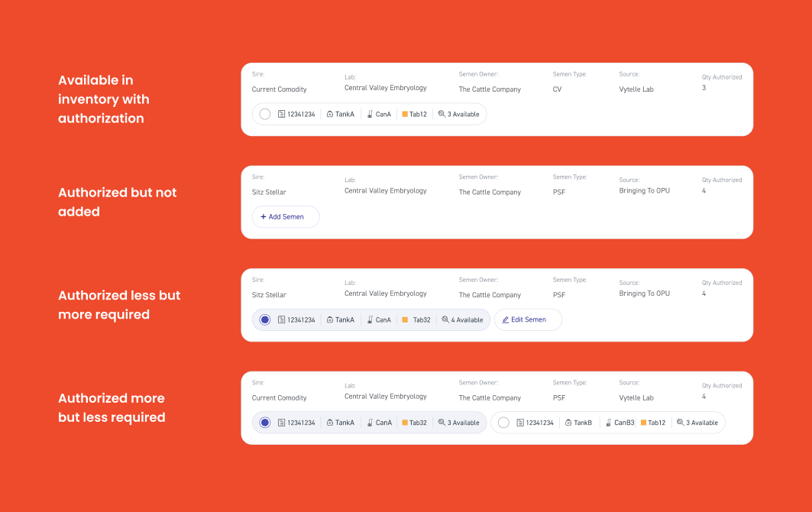Screen dimensions: 812x512
Task: Click the cane icon in the CV card
Action: click(370, 114)
